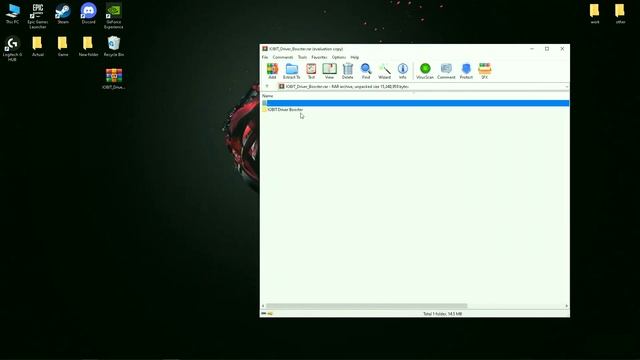Expand the archive path dropdown

click(x=567, y=87)
